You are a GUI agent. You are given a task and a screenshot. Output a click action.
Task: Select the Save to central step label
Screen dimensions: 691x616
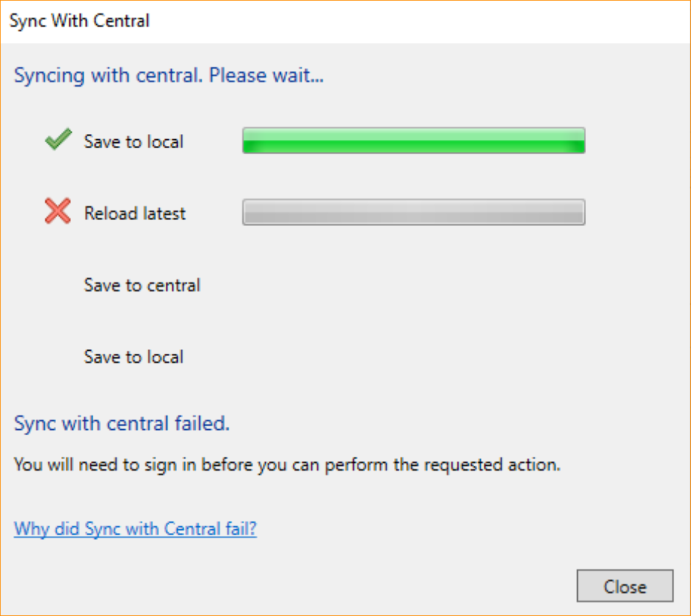pyautogui.click(x=142, y=285)
